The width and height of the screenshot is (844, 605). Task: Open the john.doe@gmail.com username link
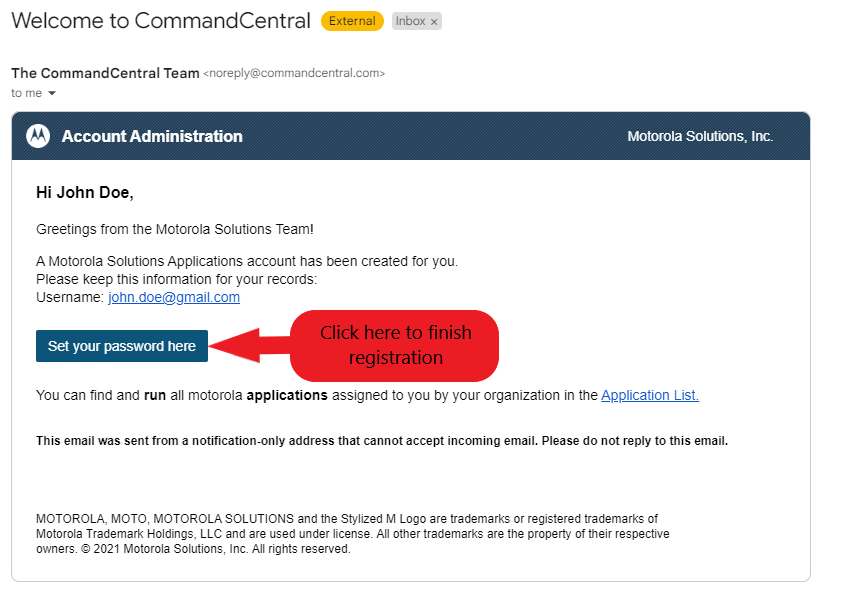coord(174,297)
